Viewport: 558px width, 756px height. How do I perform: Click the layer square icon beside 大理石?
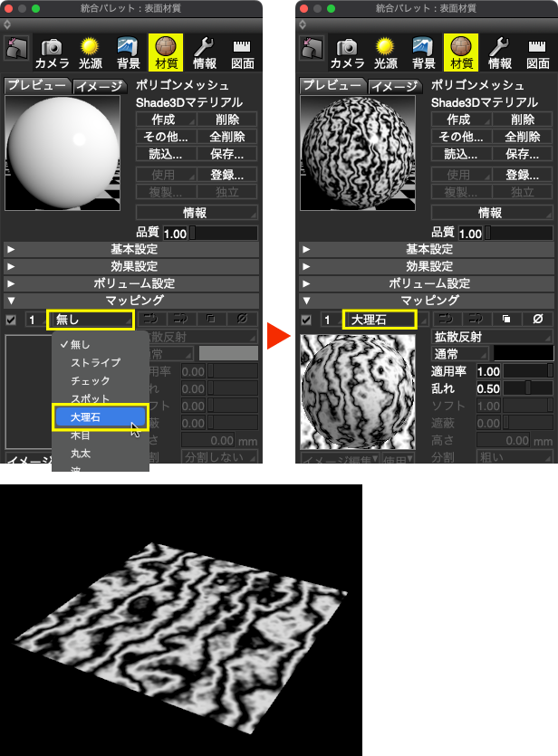(506, 319)
